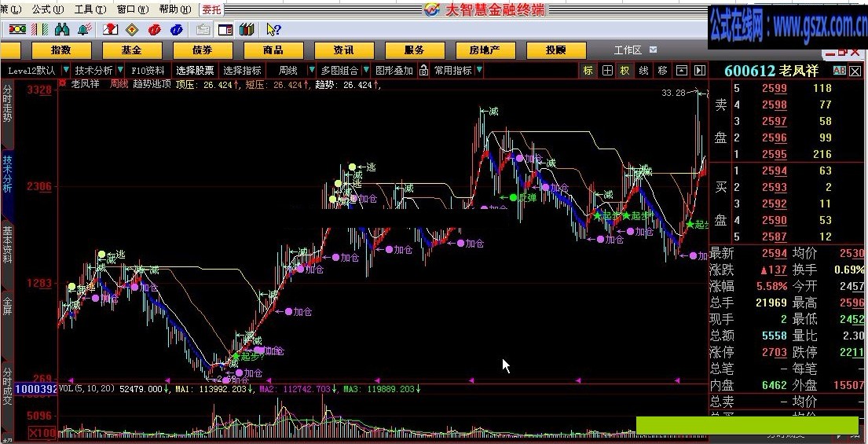Click the 趋势逃顶 indicator name
868x444 pixels.
tap(152, 84)
